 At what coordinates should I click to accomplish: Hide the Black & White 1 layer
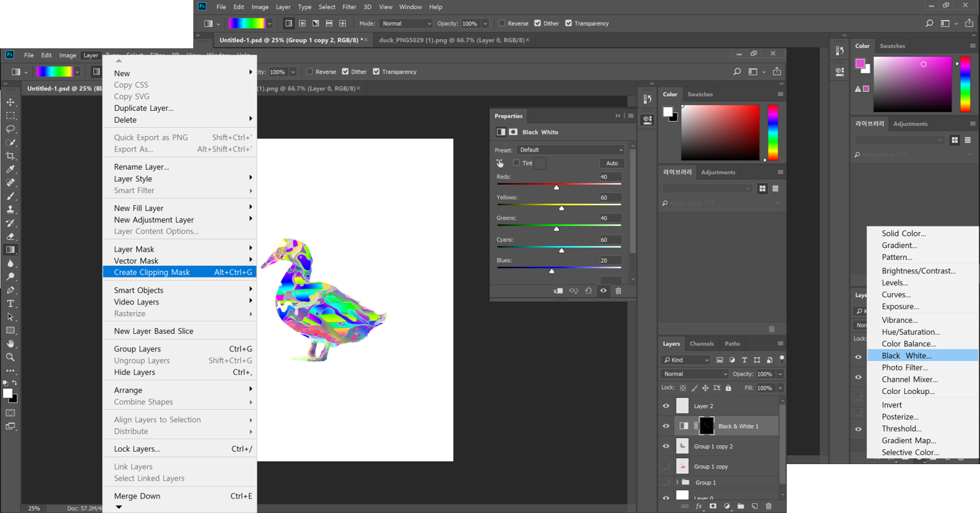click(x=666, y=426)
